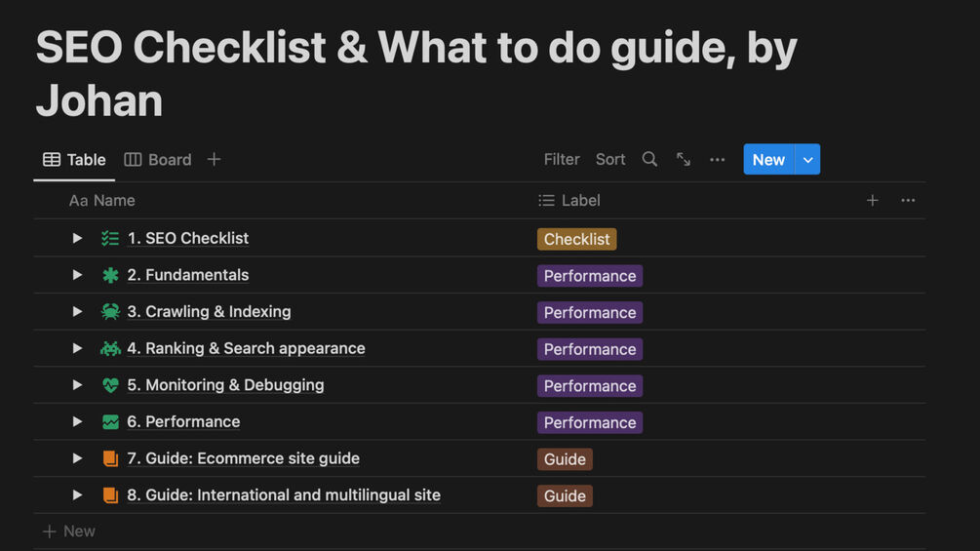
Task: Expand the 1. SEO Checklist row
Action: [x=77, y=238]
